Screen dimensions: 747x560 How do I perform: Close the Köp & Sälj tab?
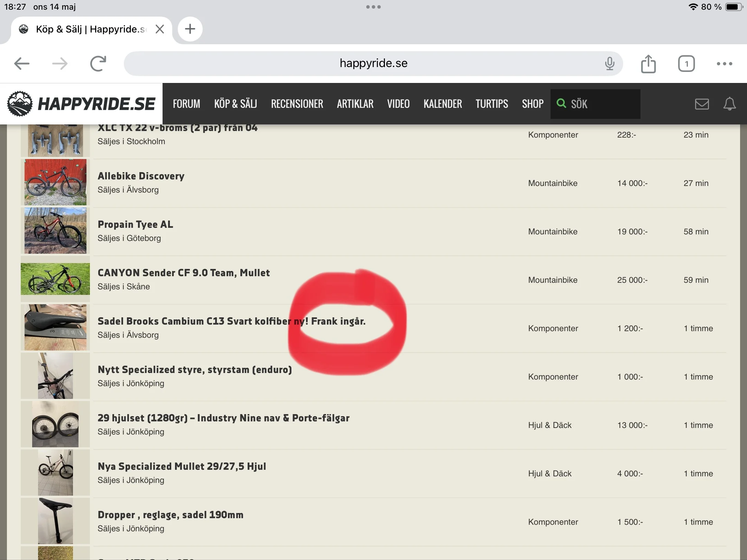point(160,29)
